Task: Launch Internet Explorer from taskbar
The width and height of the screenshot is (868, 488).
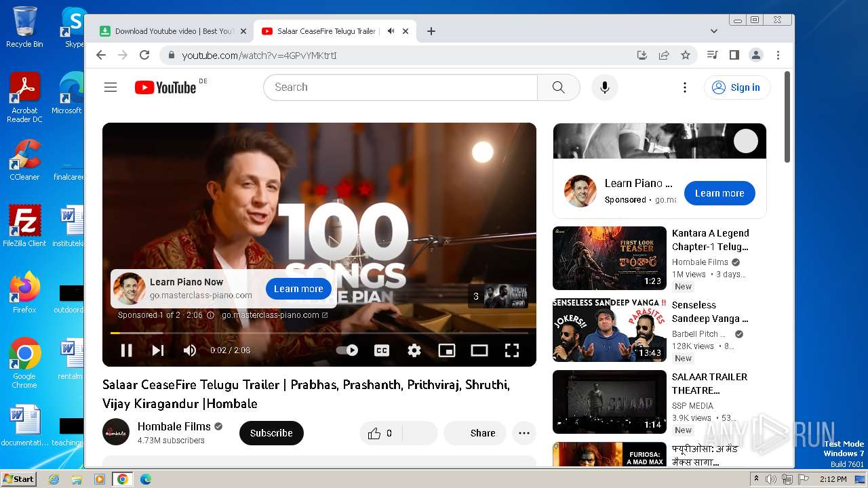Action: pos(54,479)
